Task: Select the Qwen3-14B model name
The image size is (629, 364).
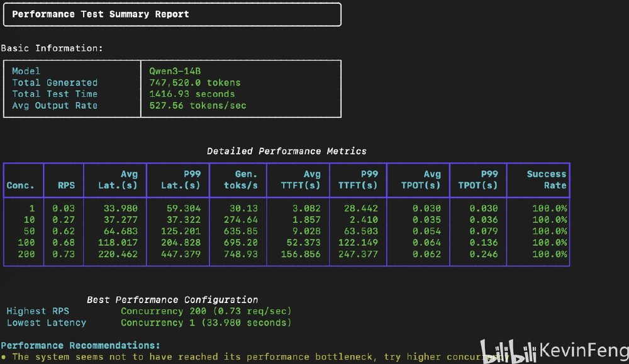Action: click(175, 71)
